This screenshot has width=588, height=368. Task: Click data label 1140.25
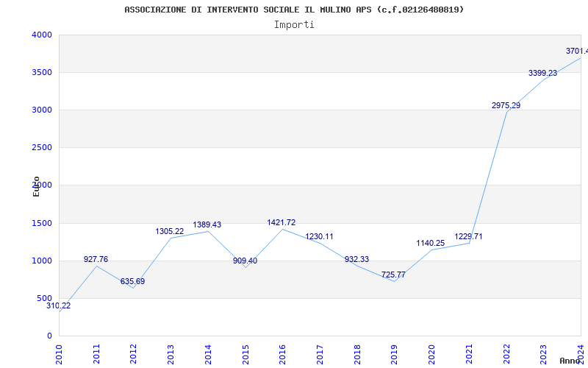point(431,243)
